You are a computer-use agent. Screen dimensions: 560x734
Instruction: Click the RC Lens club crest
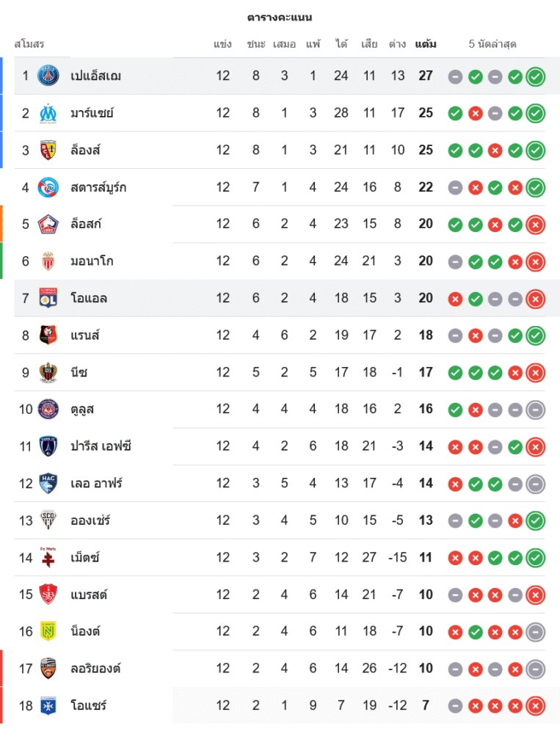[x=48, y=150]
